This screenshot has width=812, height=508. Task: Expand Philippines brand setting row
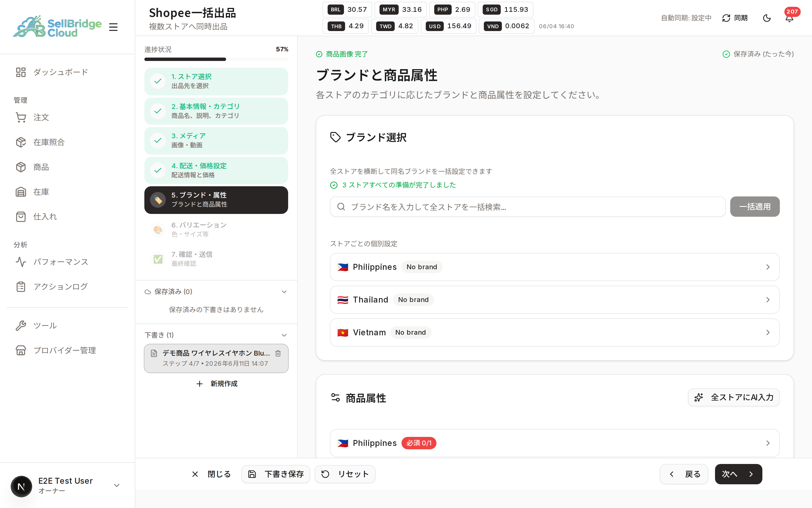click(x=555, y=267)
